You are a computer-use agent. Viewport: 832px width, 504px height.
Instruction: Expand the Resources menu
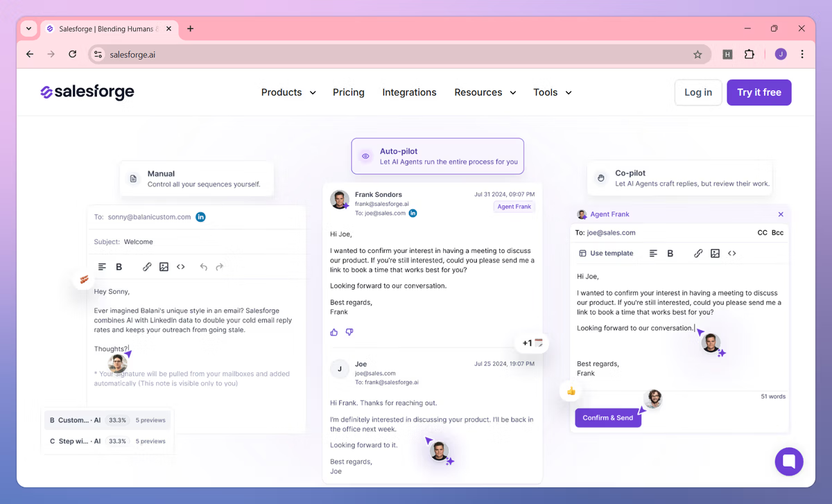(485, 92)
